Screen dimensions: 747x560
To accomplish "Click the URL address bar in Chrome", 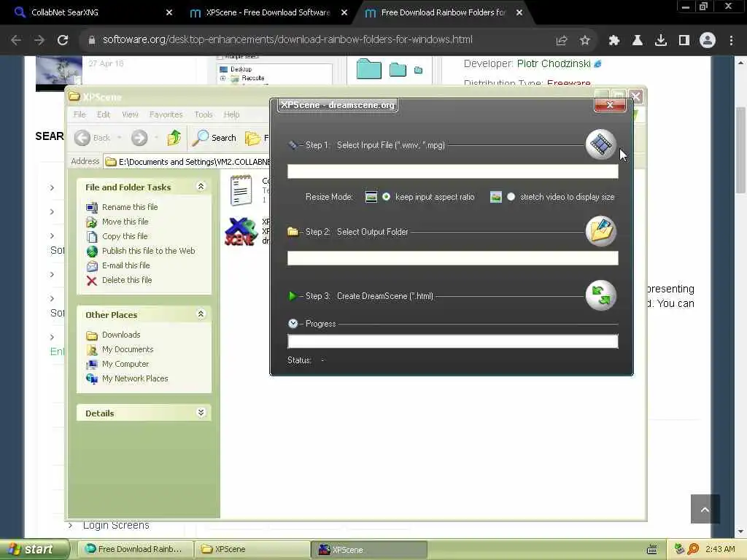I will pos(287,39).
